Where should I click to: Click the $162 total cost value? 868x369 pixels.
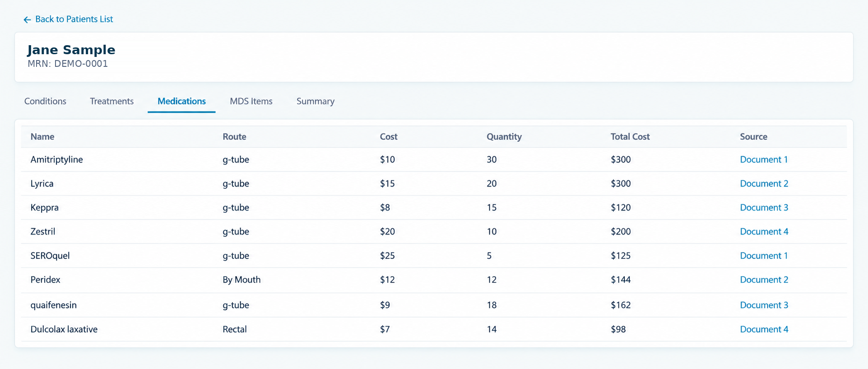pyautogui.click(x=621, y=305)
